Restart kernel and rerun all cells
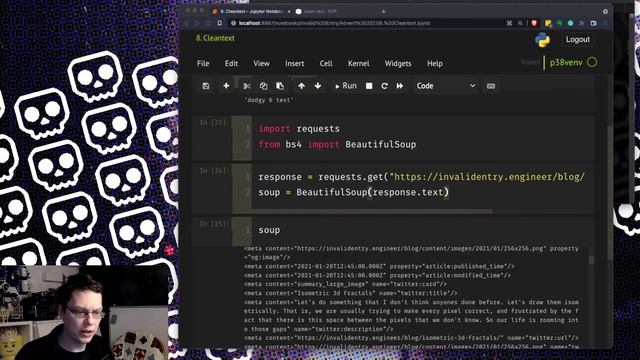This screenshot has width=640, height=360. [x=400, y=86]
